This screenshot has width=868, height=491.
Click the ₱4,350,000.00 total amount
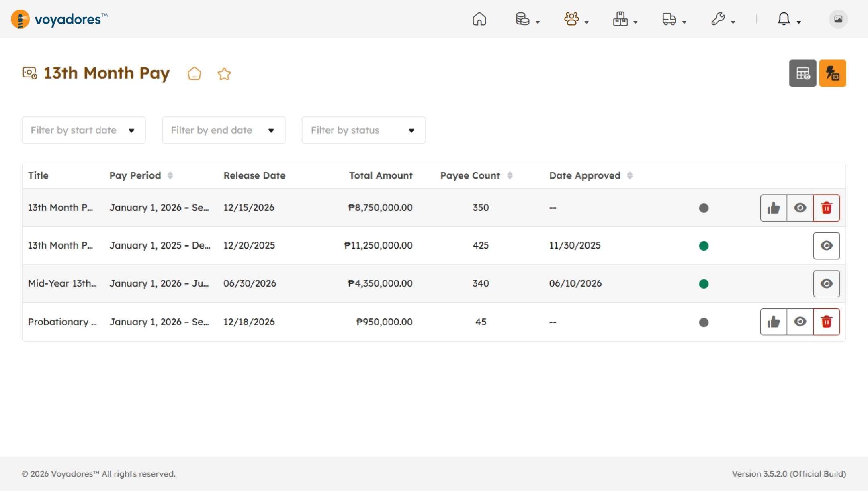click(380, 283)
